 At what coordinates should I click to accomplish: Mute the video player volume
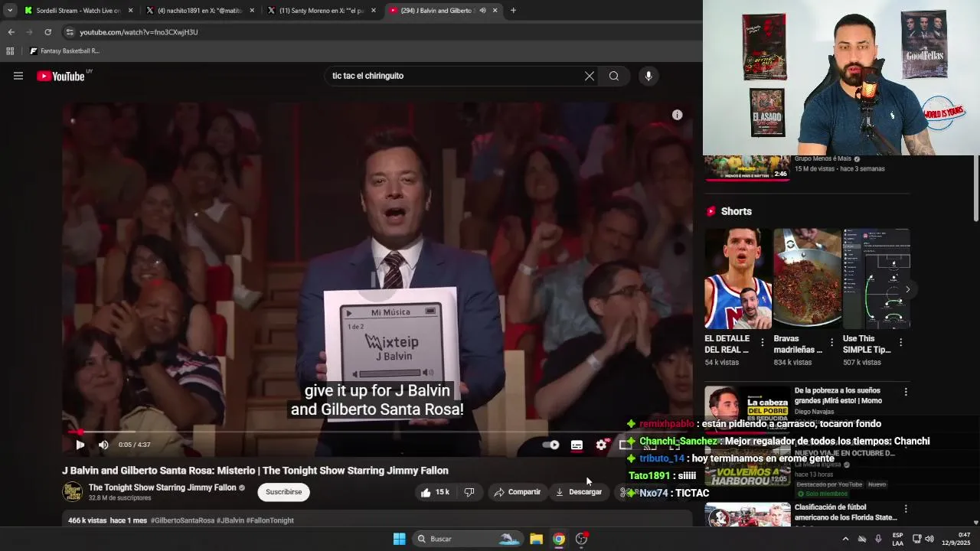click(103, 445)
